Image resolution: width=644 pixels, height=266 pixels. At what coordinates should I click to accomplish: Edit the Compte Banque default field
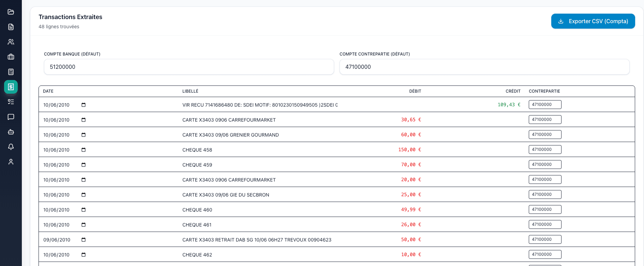(x=189, y=67)
